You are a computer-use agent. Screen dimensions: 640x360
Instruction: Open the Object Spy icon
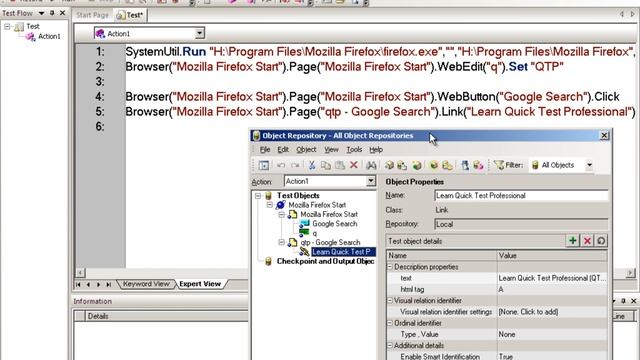(x=465, y=165)
